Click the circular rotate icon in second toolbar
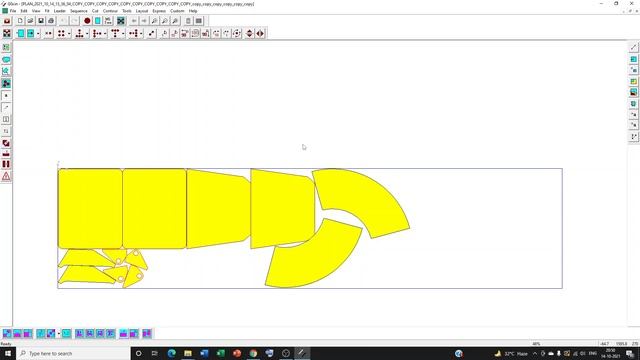The height and width of the screenshot is (360, 640). coord(237,33)
